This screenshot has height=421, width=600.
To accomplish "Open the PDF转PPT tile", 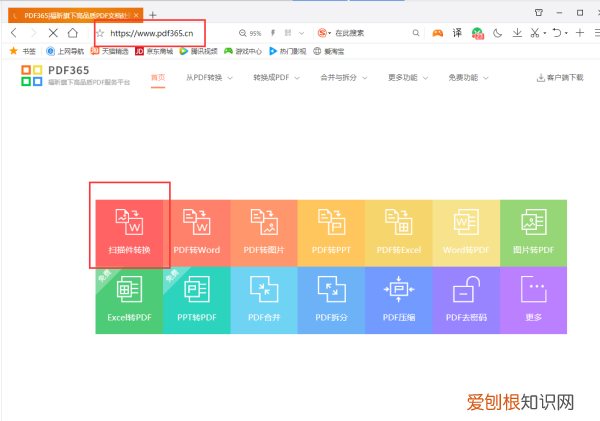I will (x=331, y=233).
